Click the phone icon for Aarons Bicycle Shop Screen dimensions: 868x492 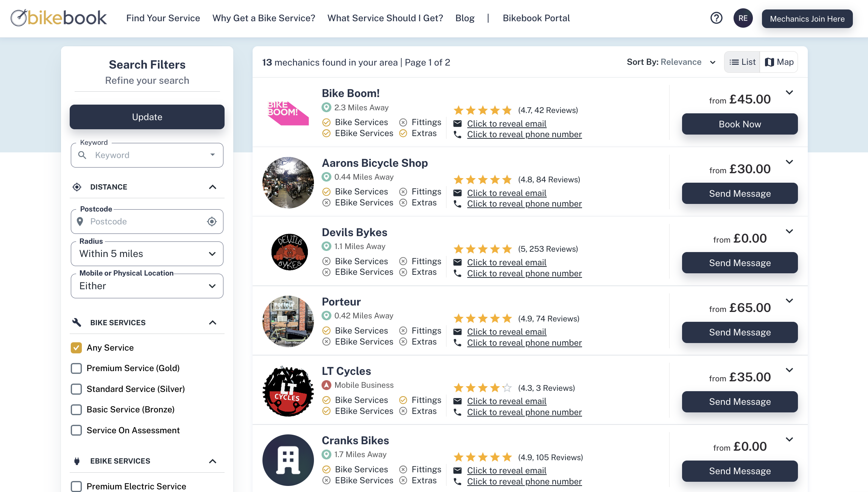[x=457, y=204]
